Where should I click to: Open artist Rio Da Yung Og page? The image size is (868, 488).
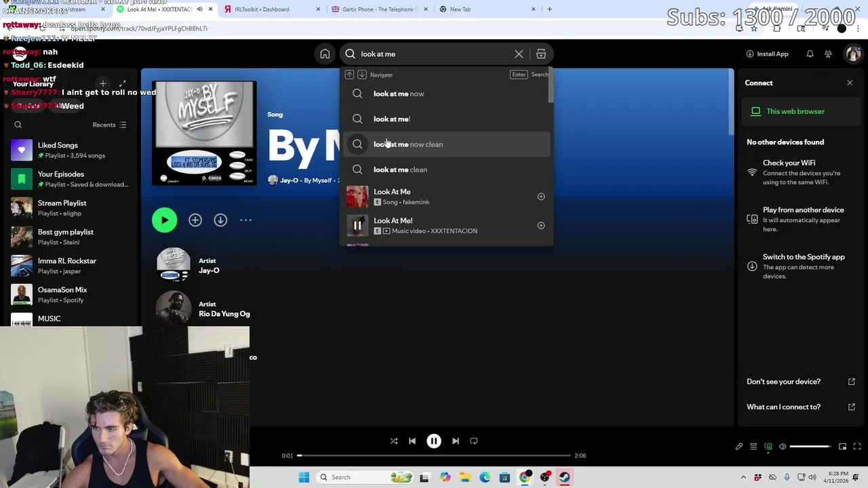pyautogui.click(x=224, y=314)
